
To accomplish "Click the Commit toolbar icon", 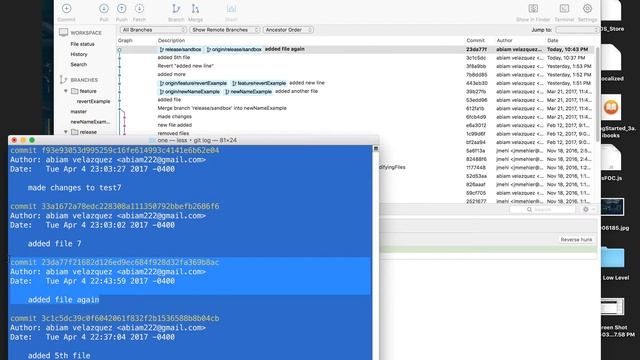I will click(x=67, y=9).
